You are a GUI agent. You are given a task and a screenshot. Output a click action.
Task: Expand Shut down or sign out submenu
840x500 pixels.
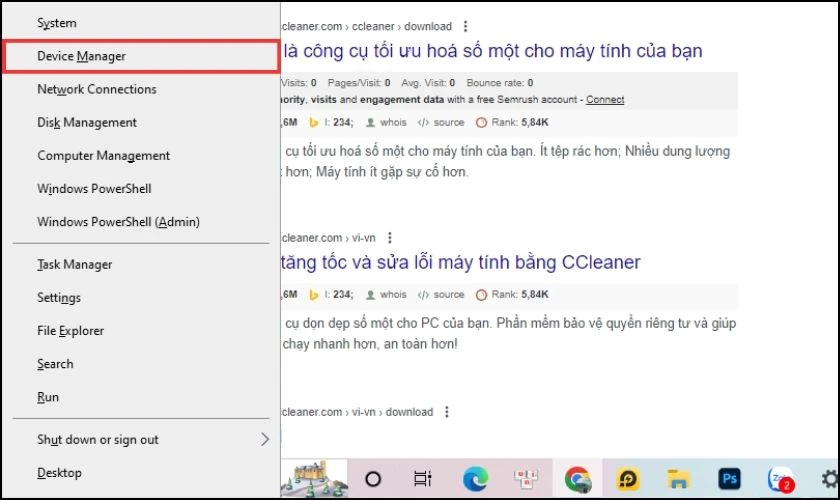(x=141, y=440)
